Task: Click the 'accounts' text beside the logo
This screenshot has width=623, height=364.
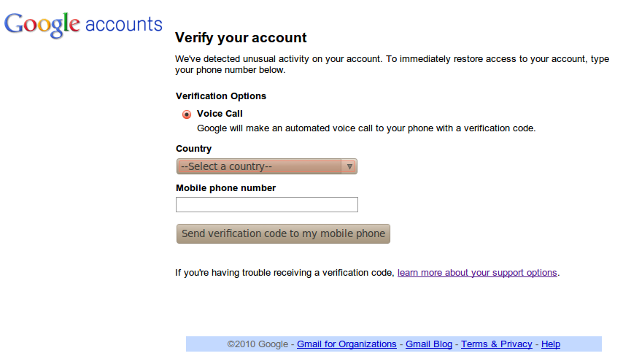Action: (123, 24)
